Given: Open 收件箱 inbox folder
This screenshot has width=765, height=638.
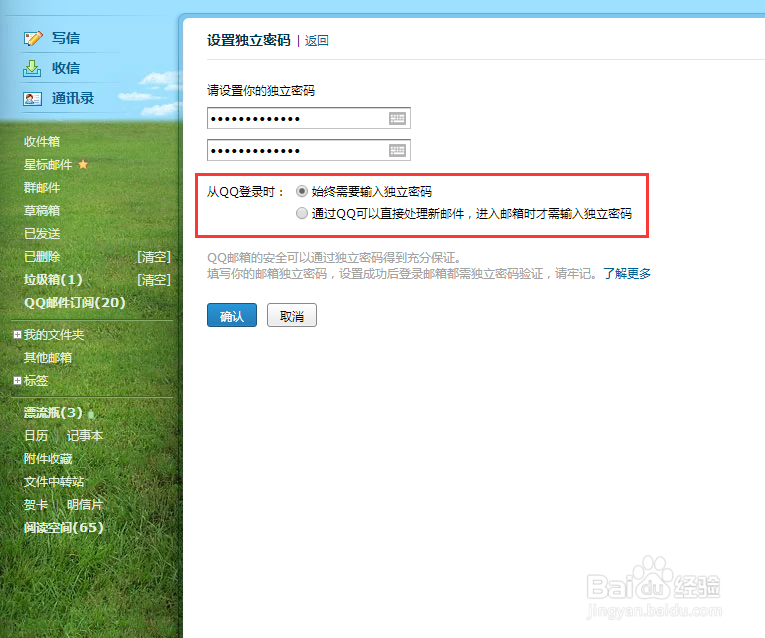Looking at the screenshot, I should (x=42, y=141).
